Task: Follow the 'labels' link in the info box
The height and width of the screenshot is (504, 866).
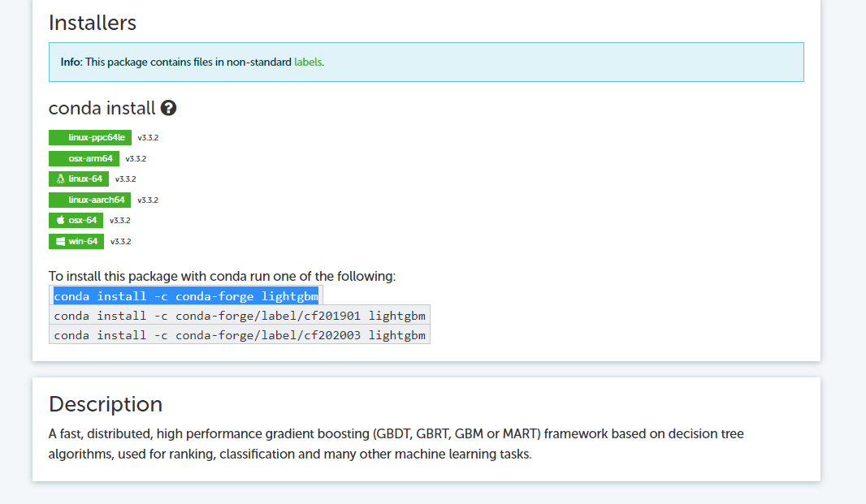Action: tap(308, 62)
